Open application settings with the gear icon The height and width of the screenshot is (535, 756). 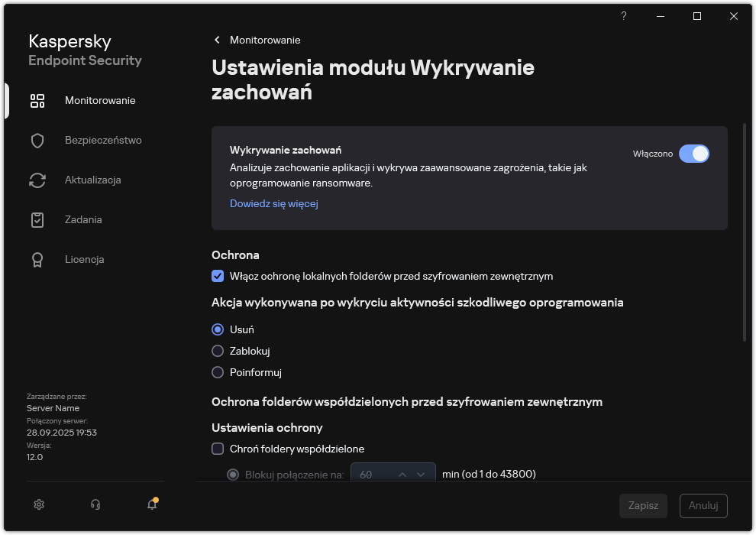point(38,504)
